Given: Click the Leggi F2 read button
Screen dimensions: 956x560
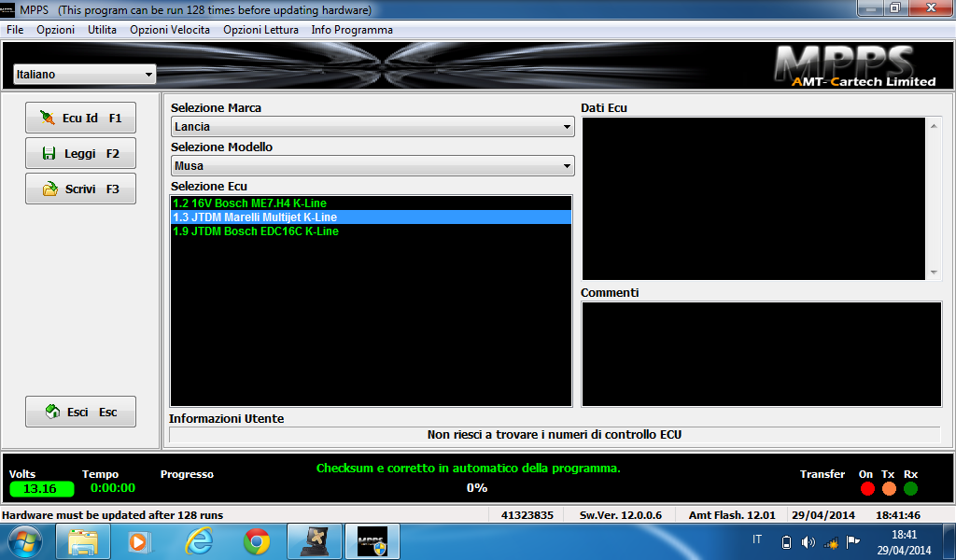Looking at the screenshot, I should [80, 153].
